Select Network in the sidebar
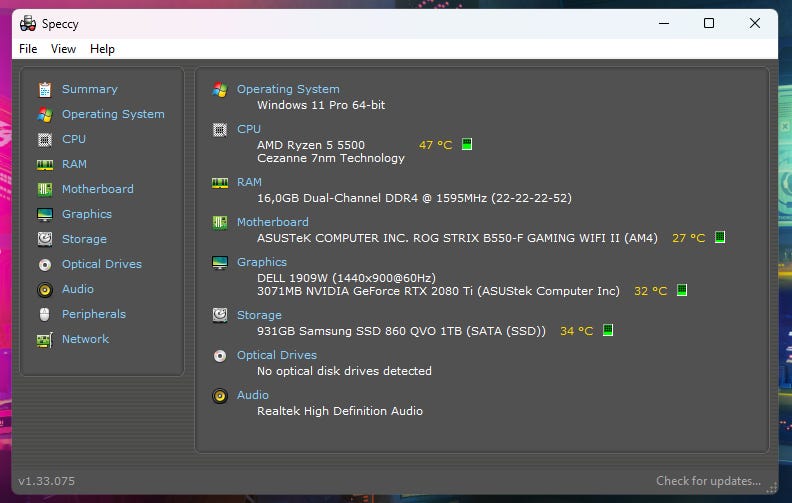 pos(85,339)
